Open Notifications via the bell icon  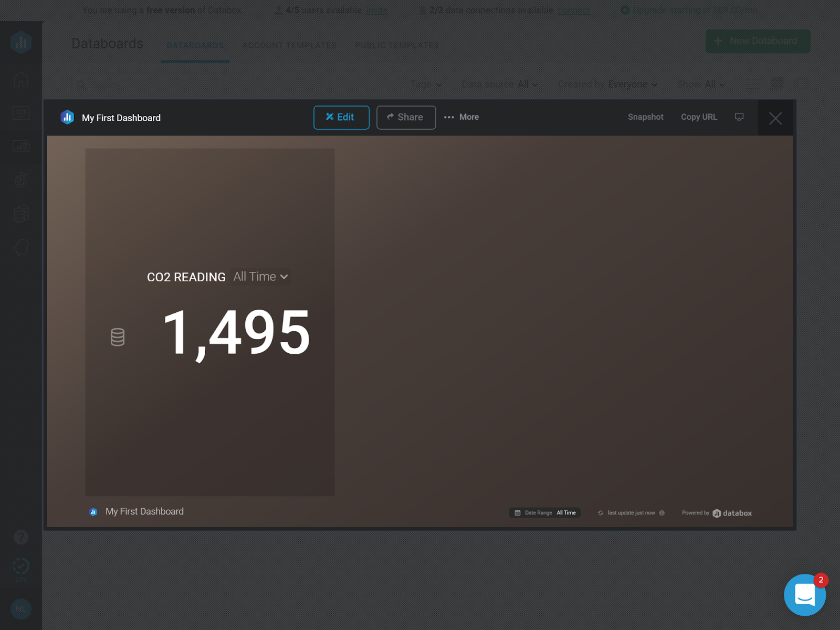coord(20,247)
